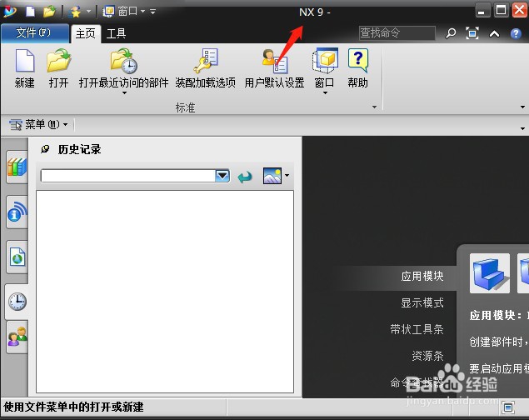Switch to the 工具 ribbon tab
Viewport: 529px width, 420px height.
[x=116, y=33]
